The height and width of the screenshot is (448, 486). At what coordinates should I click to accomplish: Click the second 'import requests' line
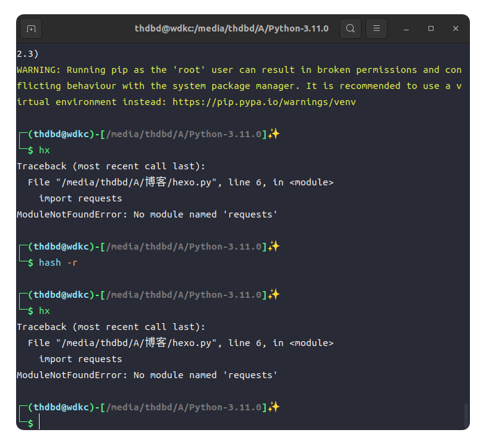click(80, 359)
